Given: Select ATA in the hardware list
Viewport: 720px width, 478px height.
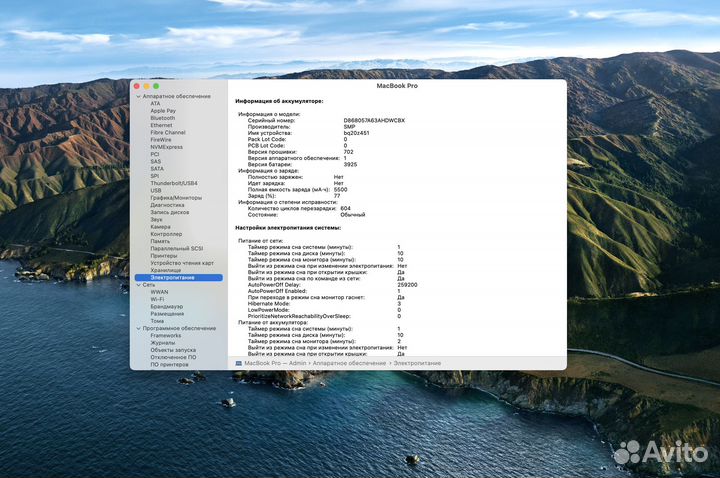Looking at the screenshot, I should point(155,103).
